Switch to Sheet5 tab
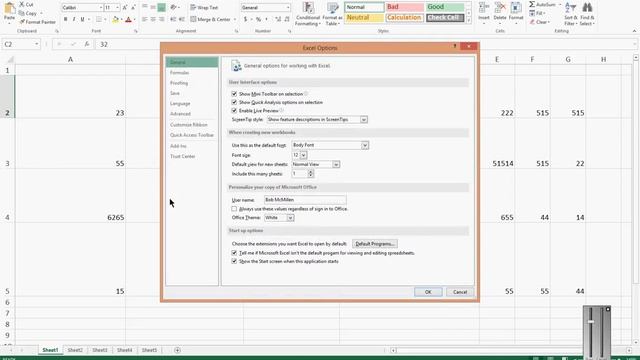The height and width of the screenshot is (360, 640). click(149, 350)
